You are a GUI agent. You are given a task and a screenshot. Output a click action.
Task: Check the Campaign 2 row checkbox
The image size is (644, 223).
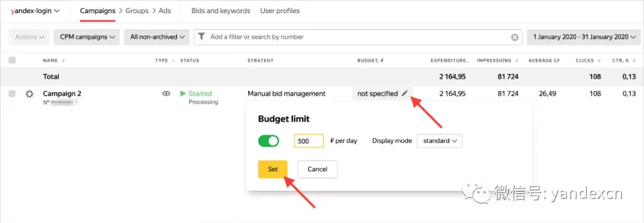coord(13,94)
